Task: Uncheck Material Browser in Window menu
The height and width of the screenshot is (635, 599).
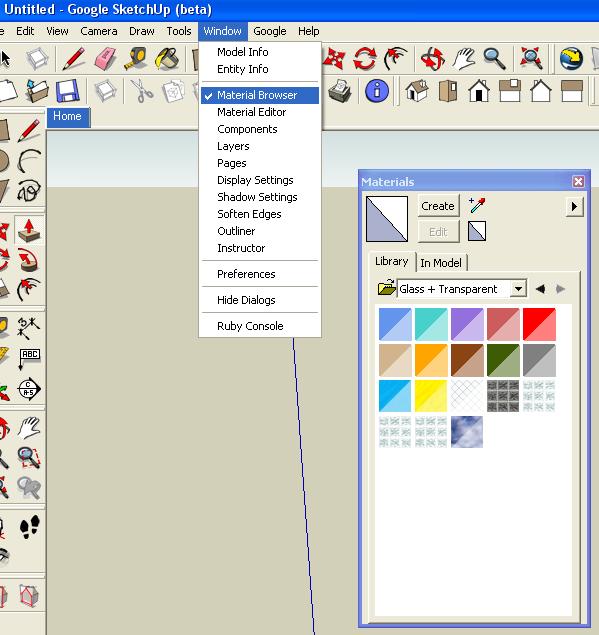Action: pyautogui.click(x=260, y=95)
